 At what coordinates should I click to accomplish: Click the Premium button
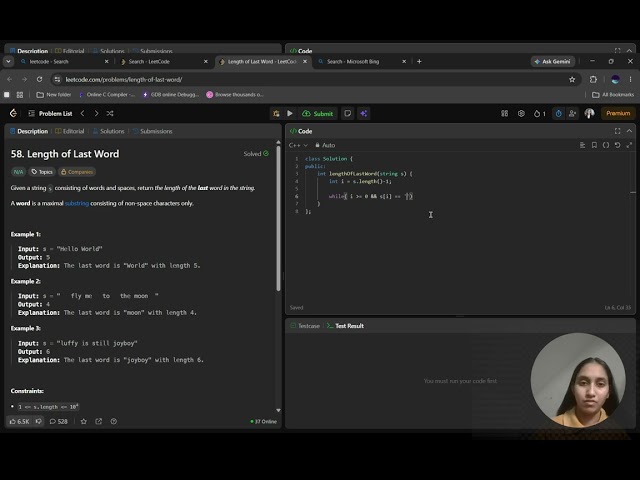[618, 113]
